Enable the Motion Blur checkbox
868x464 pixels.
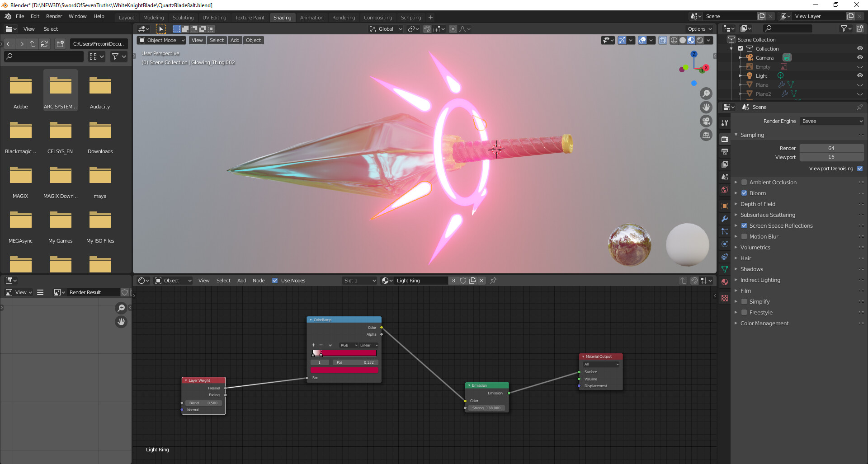[x=744, y=236]
